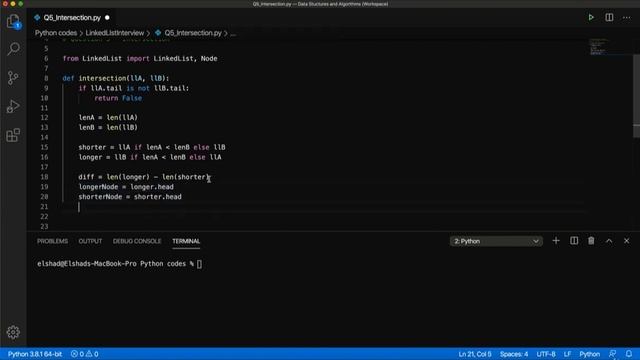Click into the terminal prompt line
The height and width of the screenshot is (360, 640).
(x=119, y=264)
